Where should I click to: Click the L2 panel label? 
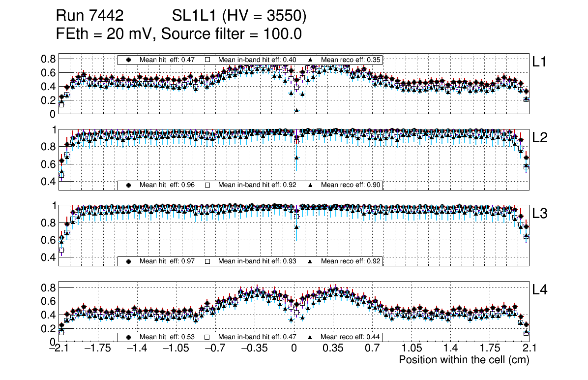coord(540,138)
